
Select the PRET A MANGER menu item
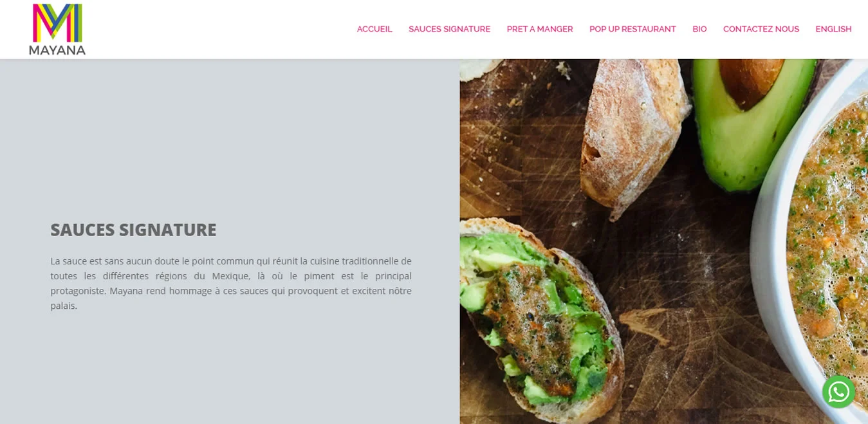coord(539,29)
